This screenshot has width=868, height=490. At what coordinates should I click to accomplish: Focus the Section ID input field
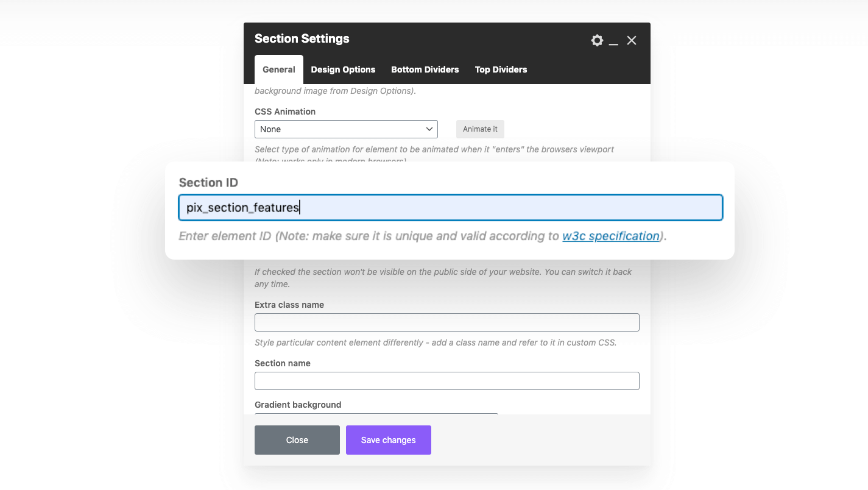451,208
